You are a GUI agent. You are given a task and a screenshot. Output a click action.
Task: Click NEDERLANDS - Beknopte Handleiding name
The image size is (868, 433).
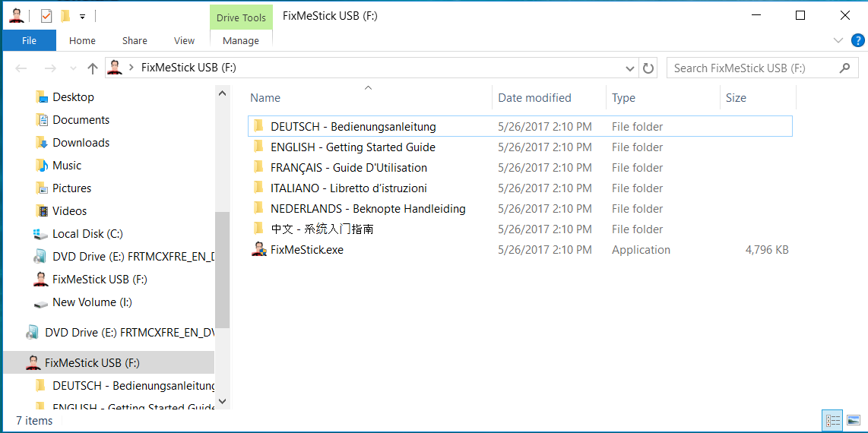(368, 209)
